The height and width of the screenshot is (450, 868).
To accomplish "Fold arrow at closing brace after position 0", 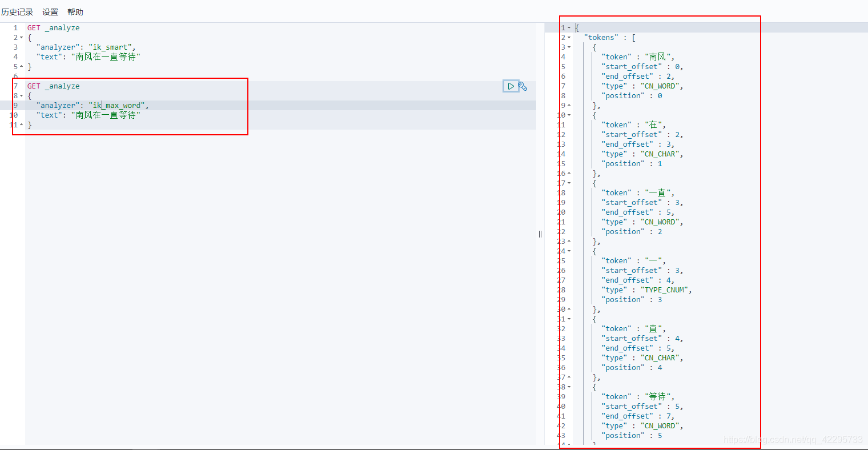I will [569, 106].
